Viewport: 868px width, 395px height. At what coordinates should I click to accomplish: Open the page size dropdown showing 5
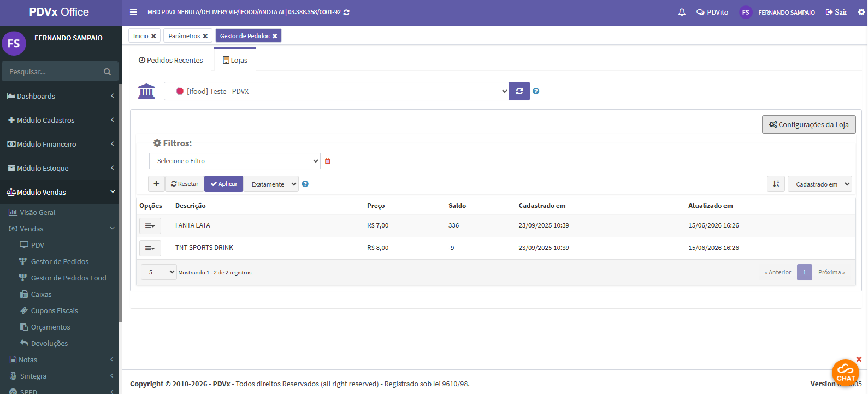tap(159, 272)
